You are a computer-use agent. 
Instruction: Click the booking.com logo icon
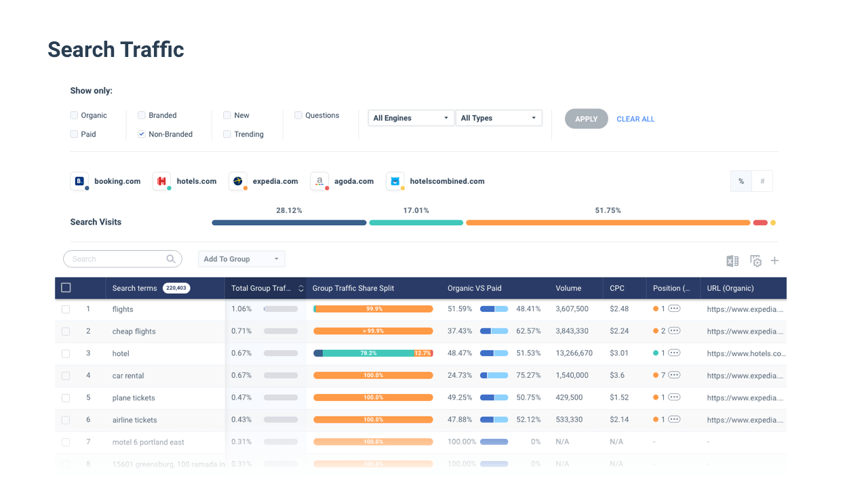click(79, 181)
